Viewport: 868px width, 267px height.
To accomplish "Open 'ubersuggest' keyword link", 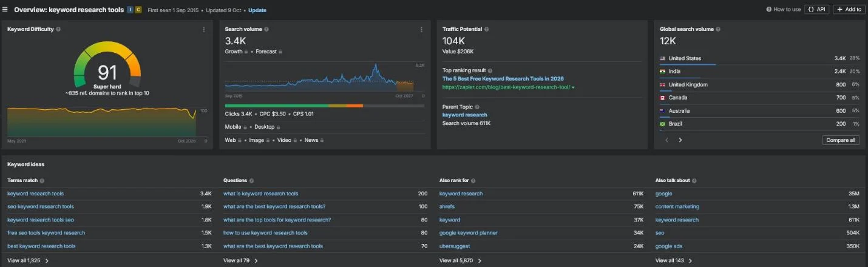I will click(455, 246).
